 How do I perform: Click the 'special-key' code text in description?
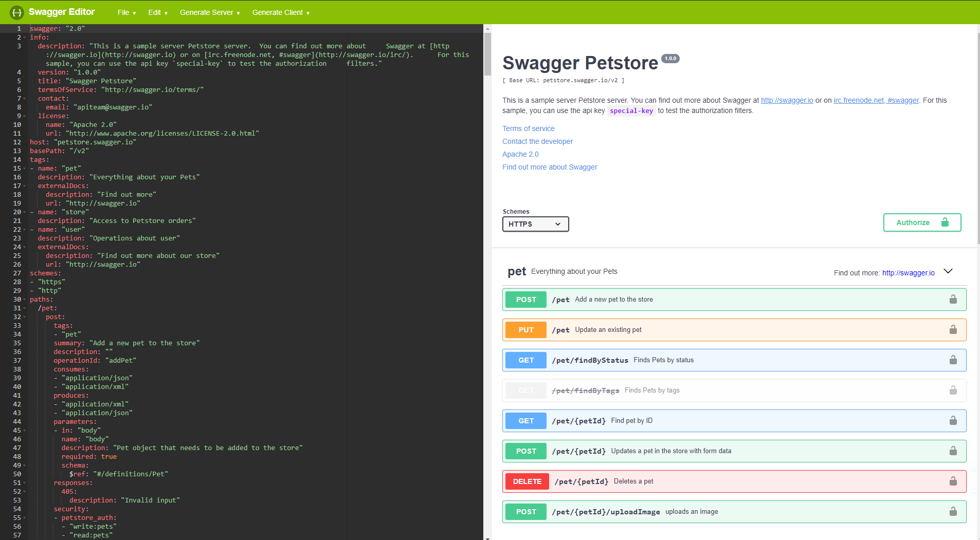click(x=631, y=111)
